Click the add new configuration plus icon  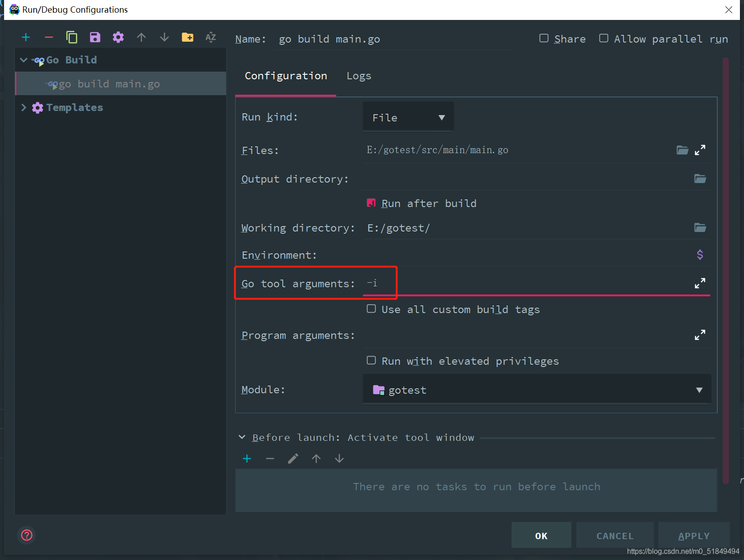point(26,37)
